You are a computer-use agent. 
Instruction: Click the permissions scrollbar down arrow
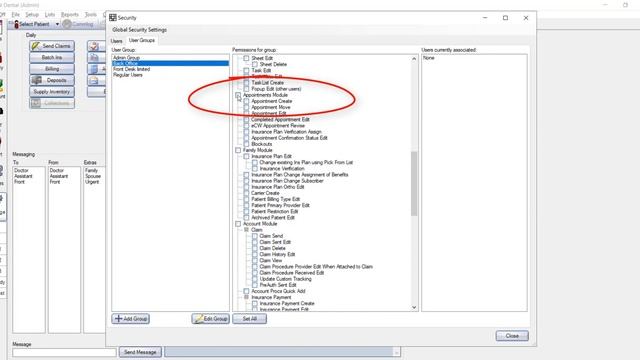(414, 307)
